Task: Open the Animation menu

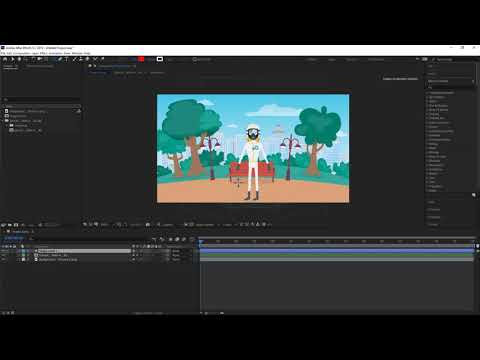Action: point(56,53)
